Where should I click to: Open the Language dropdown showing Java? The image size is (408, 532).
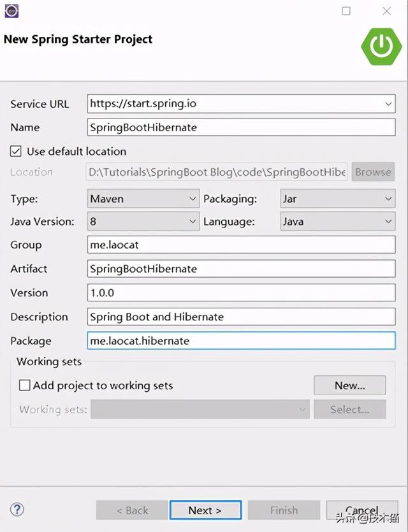pos(338,221)
